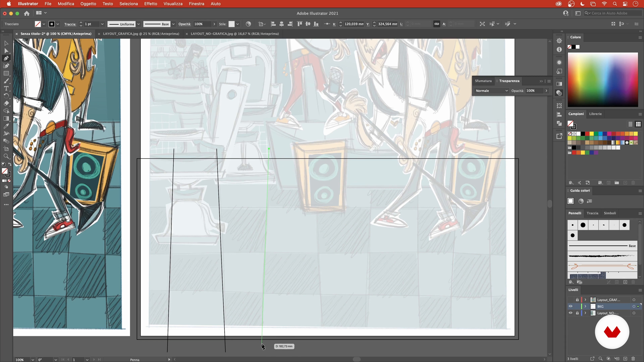Open the Finestra menu

tap(197, 4)
